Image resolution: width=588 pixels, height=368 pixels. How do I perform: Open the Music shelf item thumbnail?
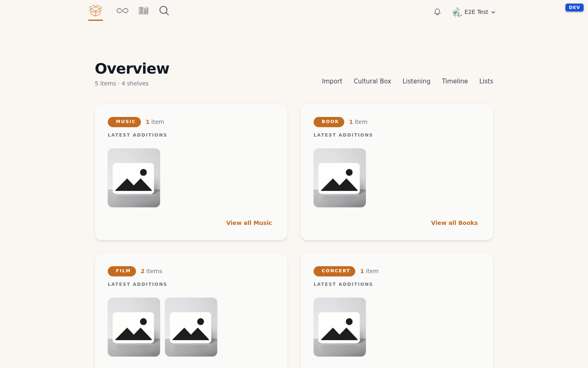pos(134,178)
